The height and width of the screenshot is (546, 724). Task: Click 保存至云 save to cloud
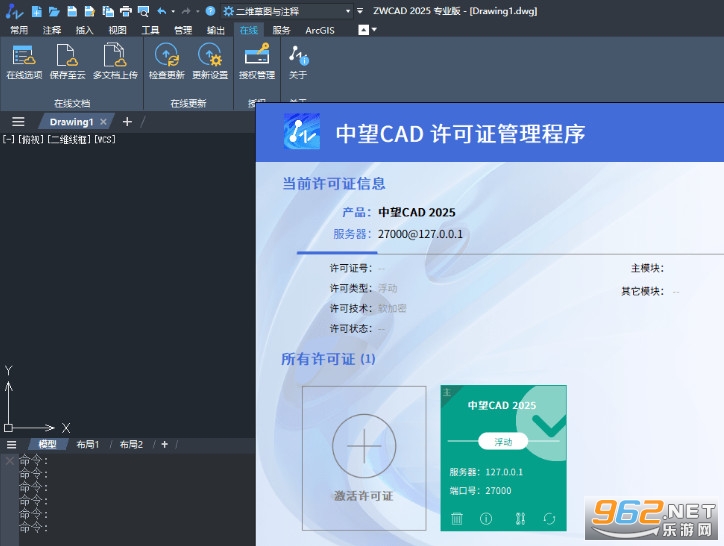click(x=67, y=61)
